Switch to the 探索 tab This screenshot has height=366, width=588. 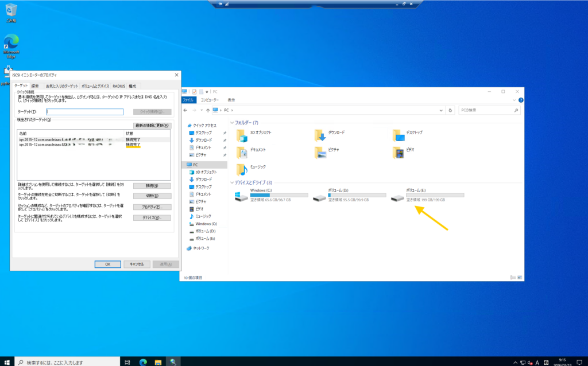36,85
